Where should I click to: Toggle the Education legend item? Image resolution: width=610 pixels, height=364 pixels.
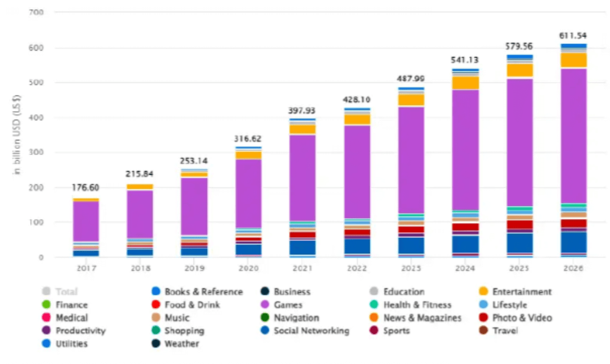(x=404, y=292)
